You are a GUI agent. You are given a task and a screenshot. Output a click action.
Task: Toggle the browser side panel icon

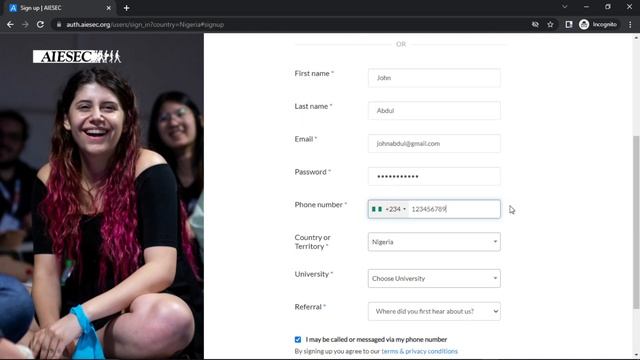coord(569,24)
